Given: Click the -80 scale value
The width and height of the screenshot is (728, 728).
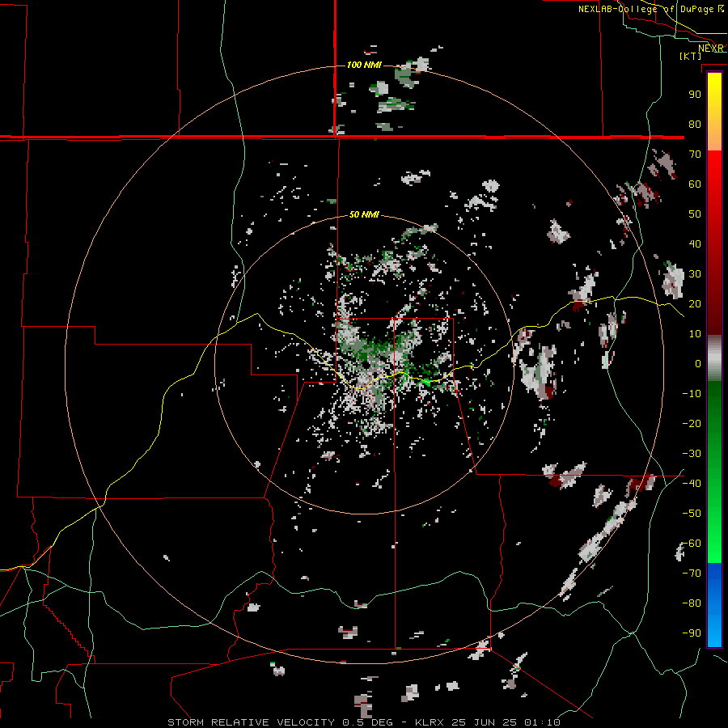Looking at the screenshot, I should click(692, 603).
